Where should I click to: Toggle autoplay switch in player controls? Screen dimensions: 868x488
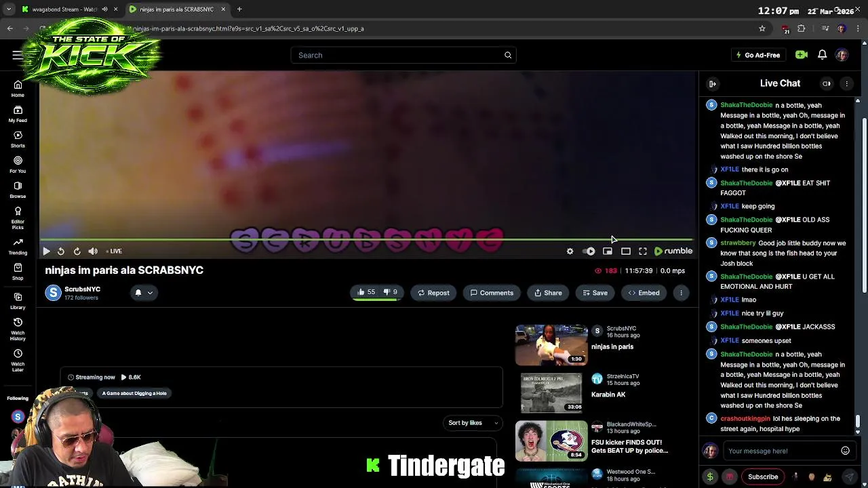point(589,251)
